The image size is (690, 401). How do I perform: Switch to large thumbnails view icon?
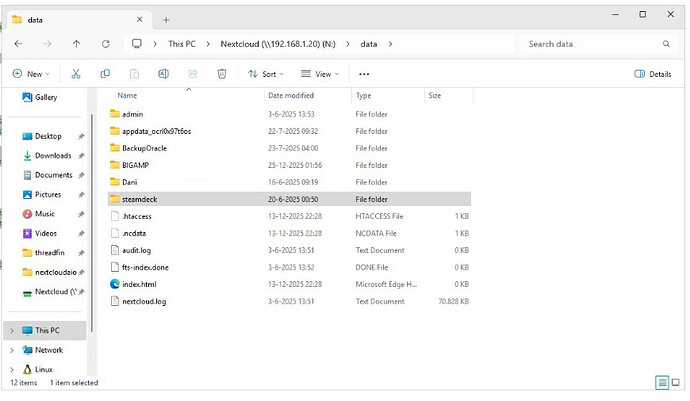click(676, 383)
